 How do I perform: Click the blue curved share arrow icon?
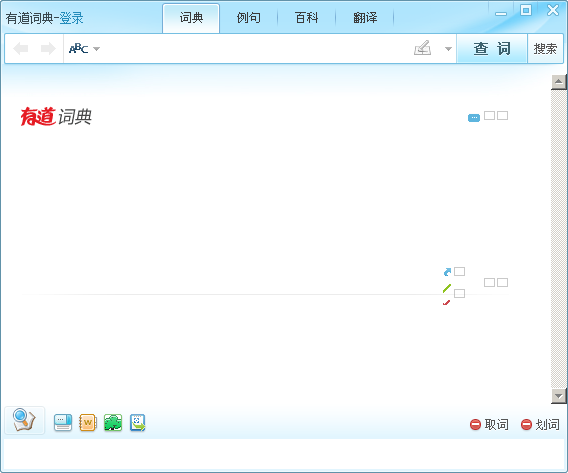[x=447, y=272]
